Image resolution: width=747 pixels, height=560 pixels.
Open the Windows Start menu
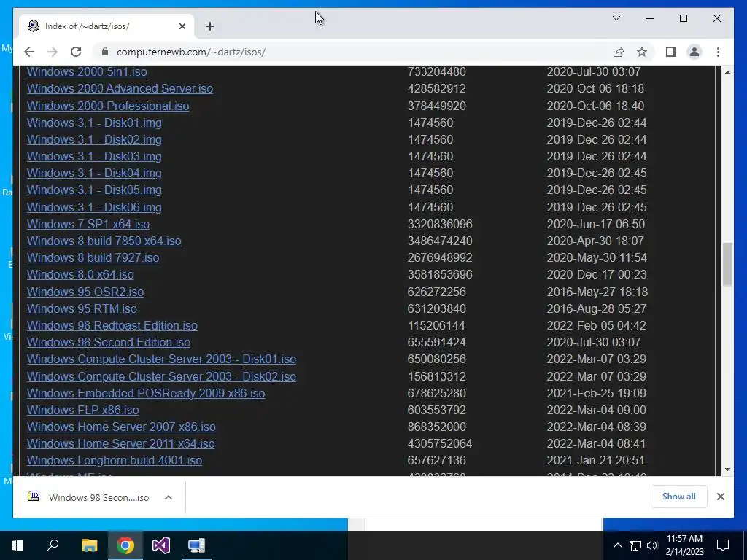18,545
